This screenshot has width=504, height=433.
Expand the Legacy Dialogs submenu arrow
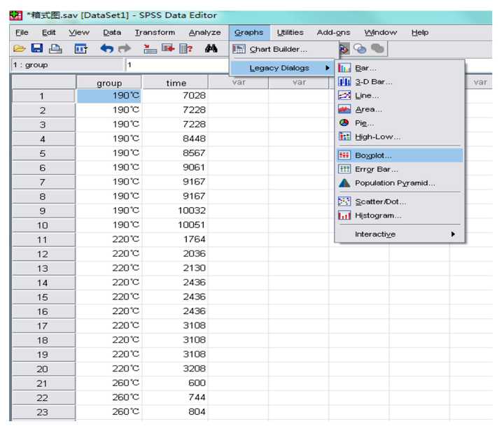[x=327, y=68]
